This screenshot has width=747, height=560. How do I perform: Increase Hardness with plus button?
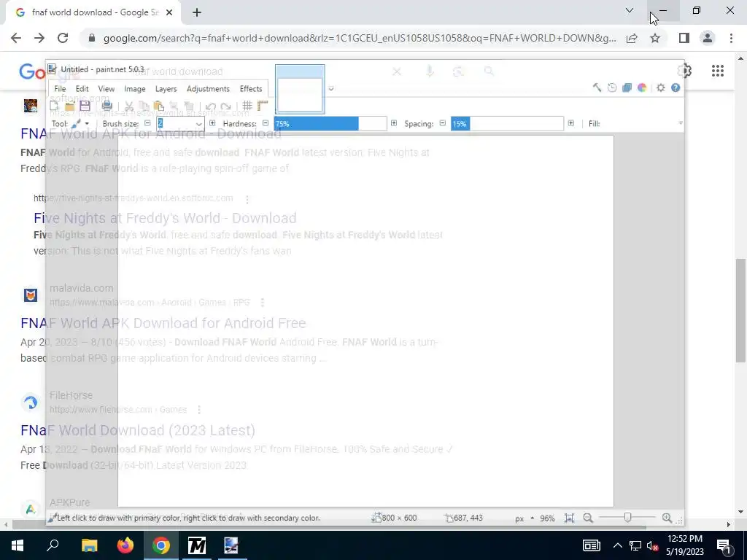(x=393, y=123)
